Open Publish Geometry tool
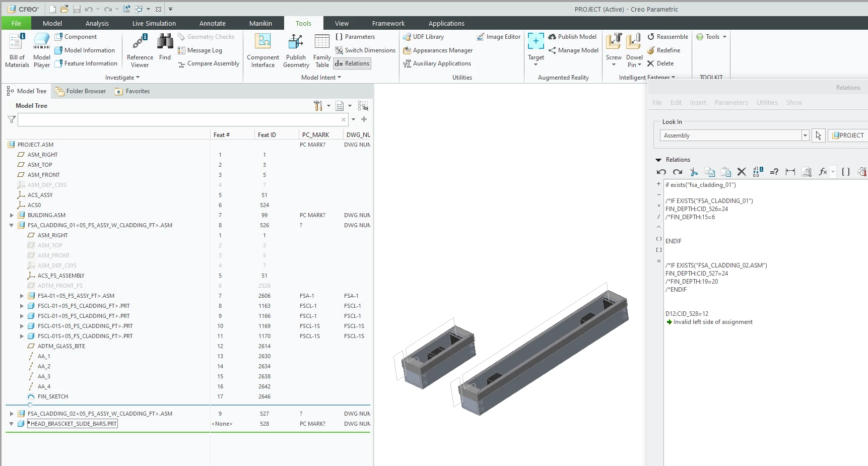 pyautogui.click(x=296, y=50)
